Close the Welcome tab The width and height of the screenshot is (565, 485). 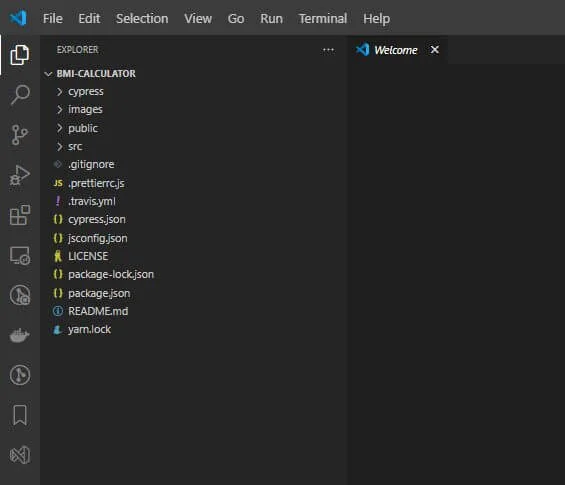tap(435, 49)
